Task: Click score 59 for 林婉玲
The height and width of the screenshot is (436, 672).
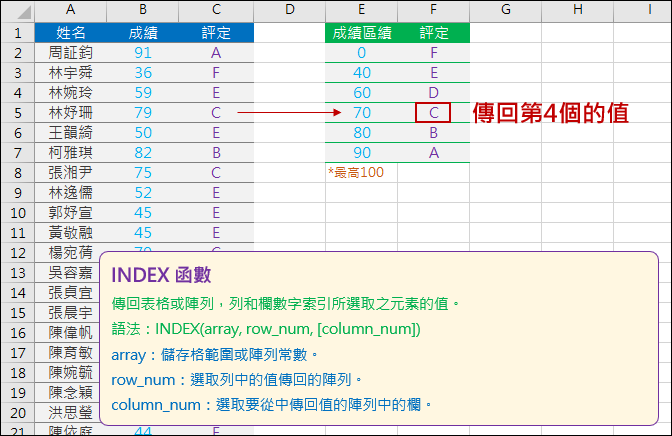Action: click(143, 93)
